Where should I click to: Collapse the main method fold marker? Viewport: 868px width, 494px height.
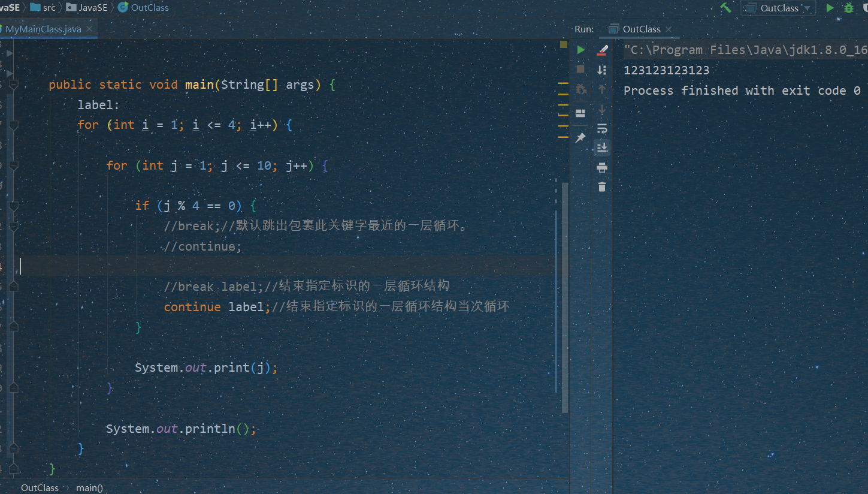coord(14,85)
